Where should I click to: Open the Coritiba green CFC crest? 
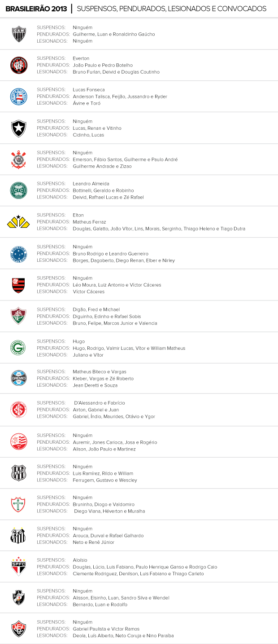tap(19, 190)
